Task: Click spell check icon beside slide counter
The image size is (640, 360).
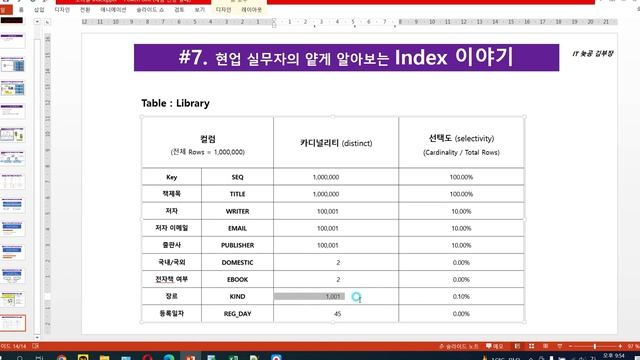Action: click(x=36, y=346)
